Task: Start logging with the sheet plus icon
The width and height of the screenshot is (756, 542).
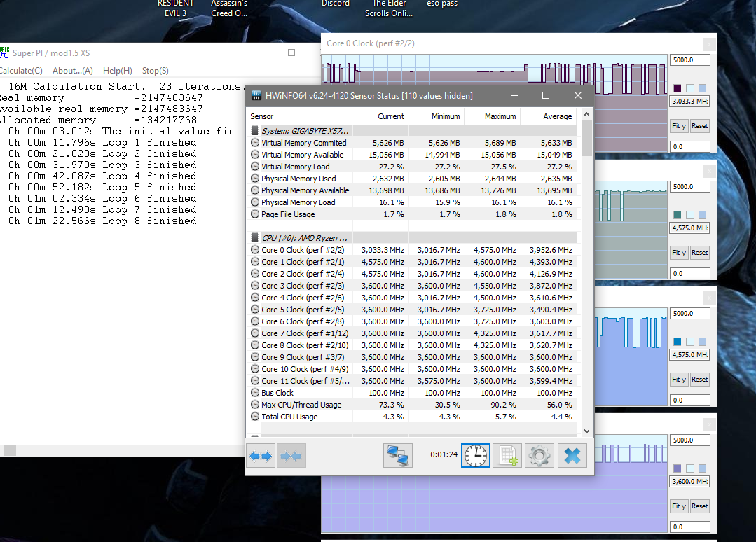Action: coord(507,456)
